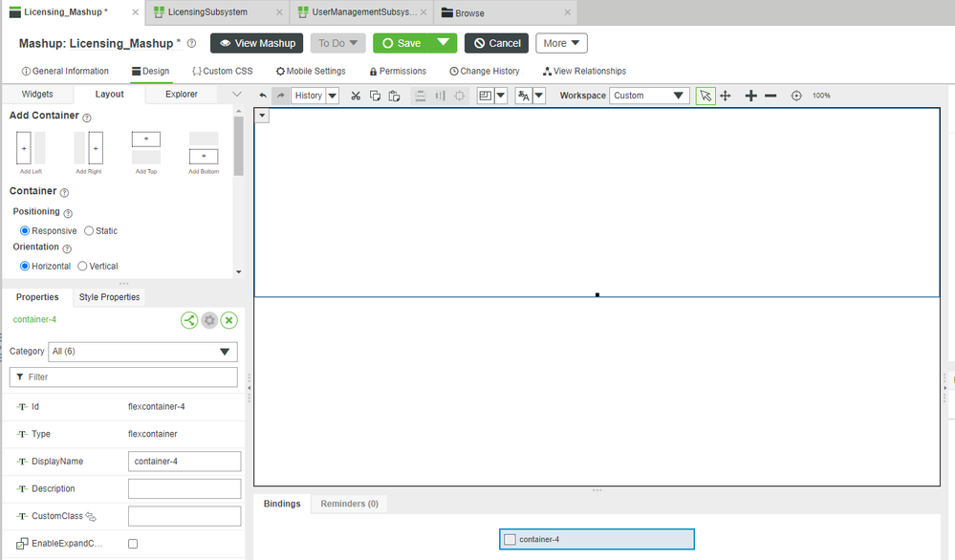Click the center alignment crosshair icon
Image resolution: width=955 pixels, height=560 pixels.
(459, 96)
